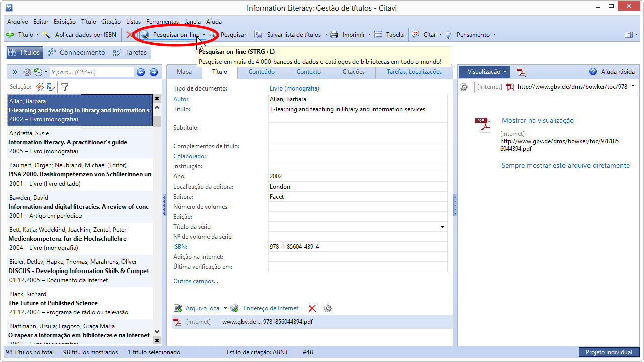Screen dimensions: 644x362
Task: Click the history clock icon
Action: coord(38,72)
